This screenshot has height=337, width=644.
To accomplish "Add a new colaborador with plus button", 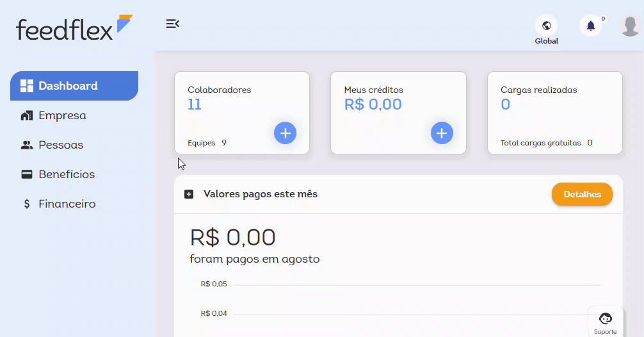I will [x=285, y=133].
